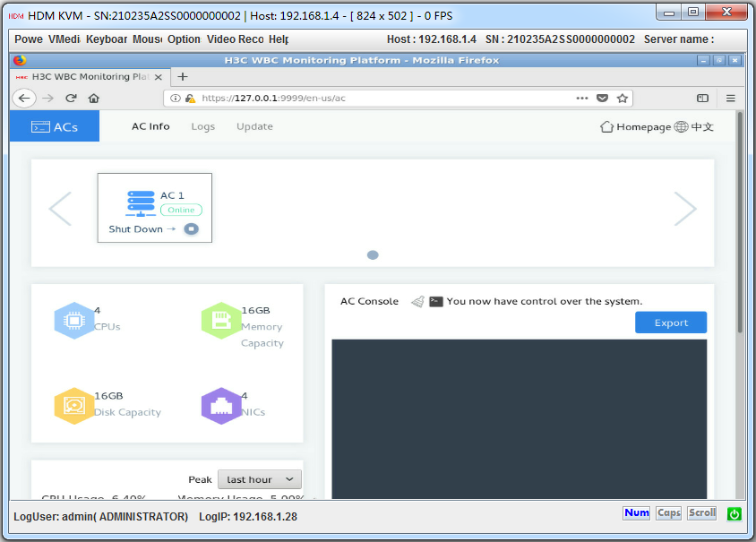Click the address bar URL
756x542 pixels.
click(x=273, y=99)
